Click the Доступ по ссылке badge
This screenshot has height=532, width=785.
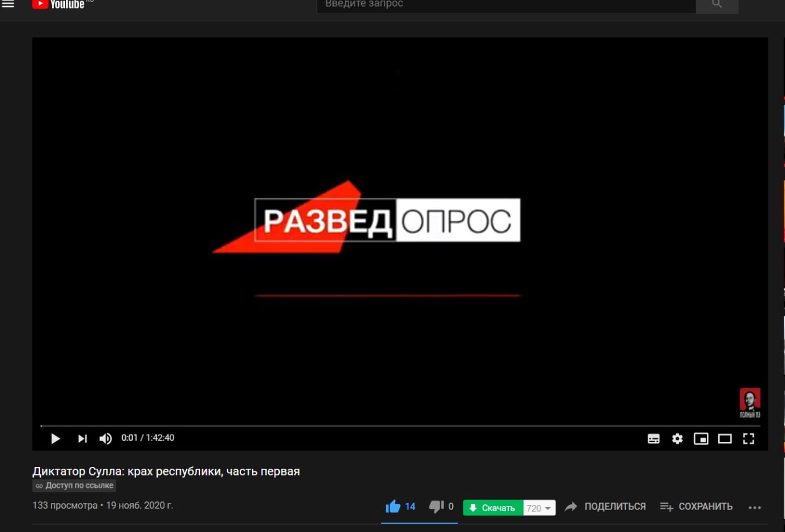tap(74, 485)
